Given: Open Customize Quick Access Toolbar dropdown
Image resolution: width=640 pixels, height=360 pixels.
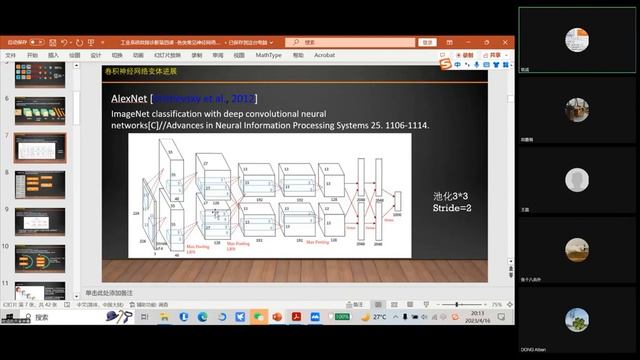Looking at the screenshot, I should (102, 42).
